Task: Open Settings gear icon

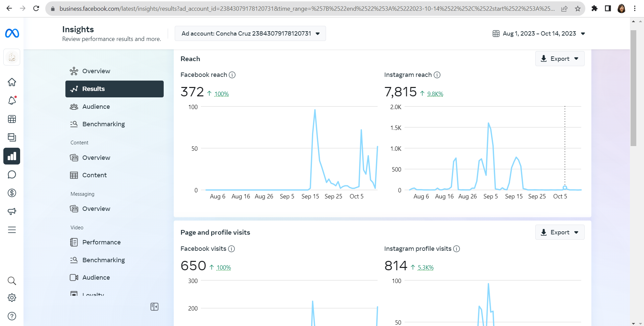Action: tap(12, 298)
